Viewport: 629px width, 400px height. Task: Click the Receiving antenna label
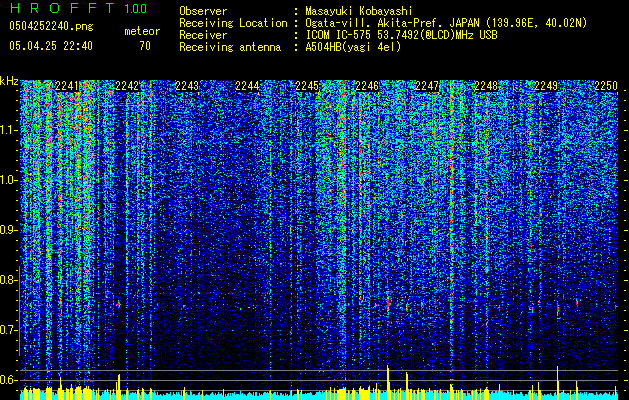pos(230,47)
